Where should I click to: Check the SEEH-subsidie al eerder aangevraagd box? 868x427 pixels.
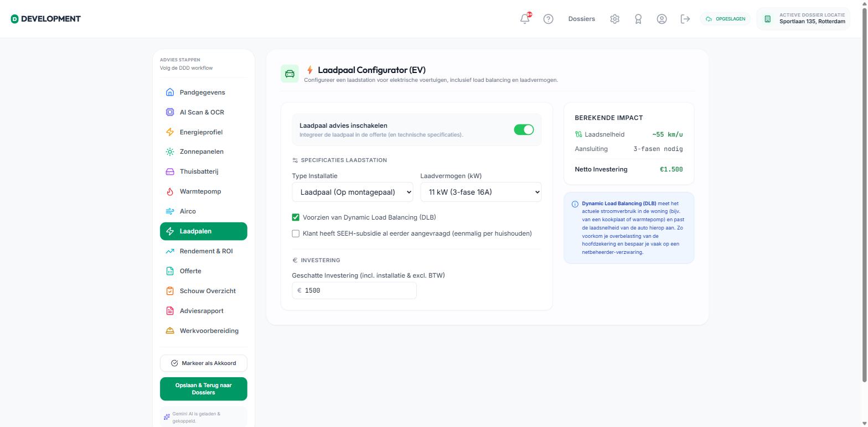296,233
